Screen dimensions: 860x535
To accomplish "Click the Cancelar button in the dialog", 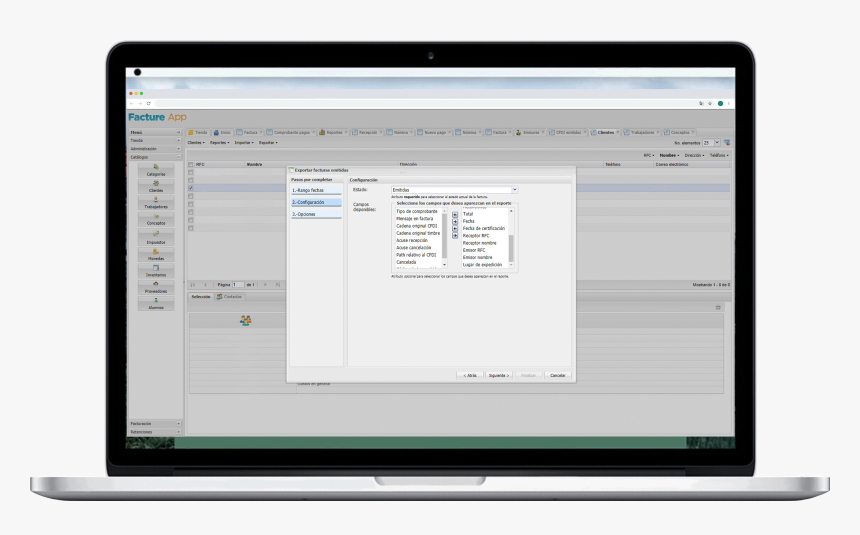I will (x=558, y=375).
